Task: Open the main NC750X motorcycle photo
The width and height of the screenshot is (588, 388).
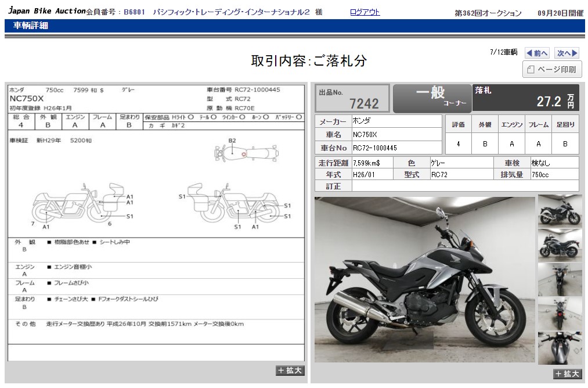Action: (x=424, y=279)
